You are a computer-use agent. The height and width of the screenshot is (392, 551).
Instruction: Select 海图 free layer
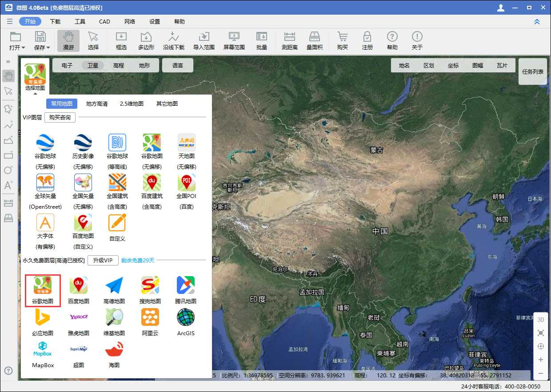pyautogui.click(x=114, y=354)
